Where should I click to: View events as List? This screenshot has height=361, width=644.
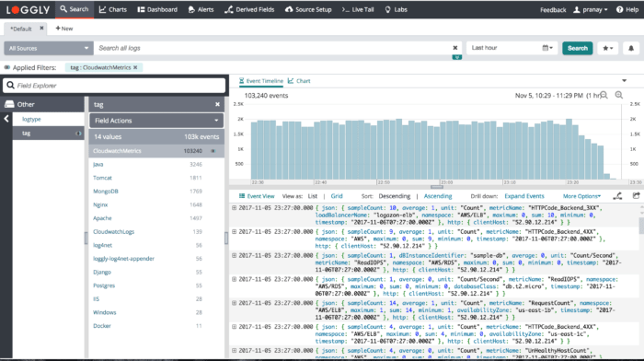313,196
